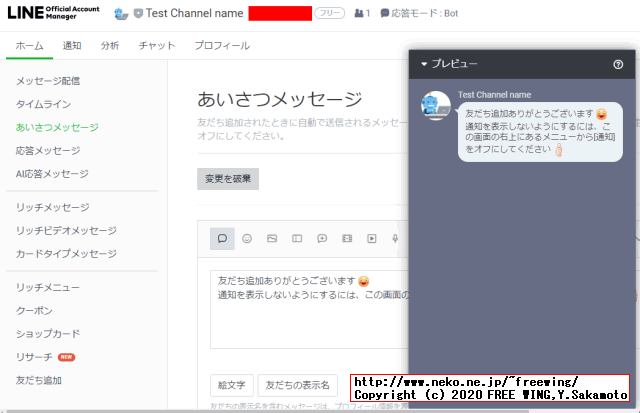Select the text message bubble icon
The width and height of the screenshot is (640, 413).
pyautogui.click(x=222, y=238)
